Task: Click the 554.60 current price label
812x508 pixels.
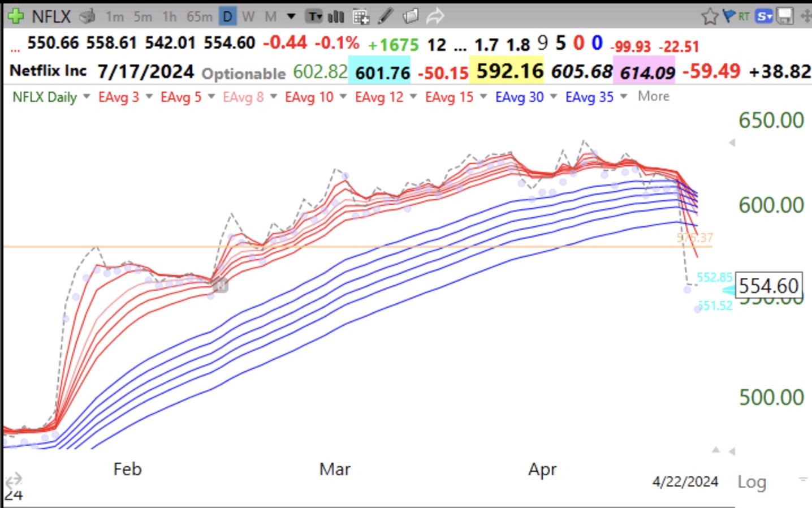Action: pyautogui.click(x=768, y=286)
